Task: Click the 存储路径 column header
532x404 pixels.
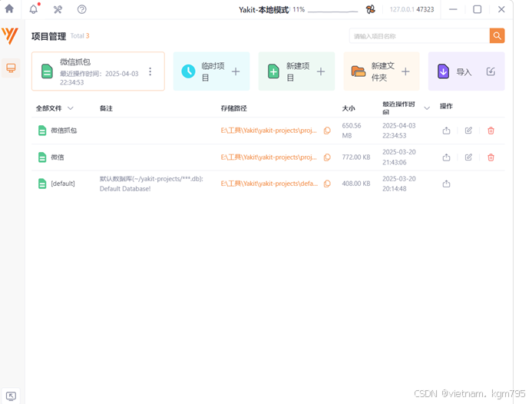Action: tap(234, 108)
